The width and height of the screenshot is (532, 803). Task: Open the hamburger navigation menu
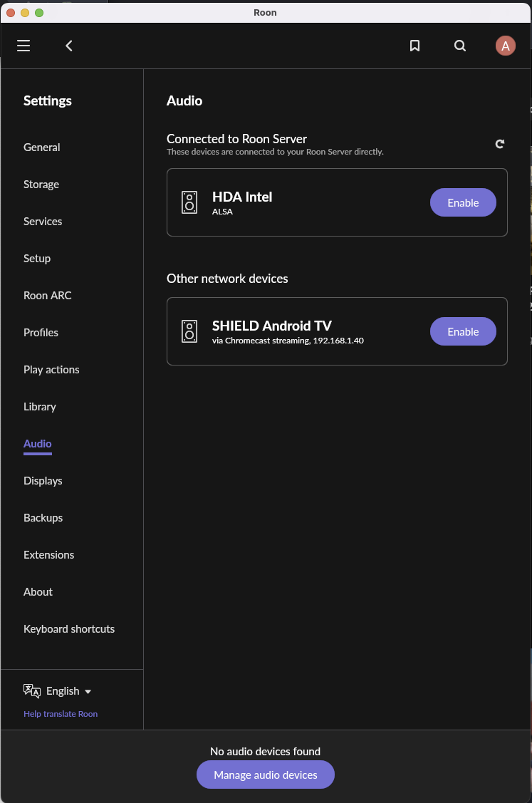pos(24,46)
